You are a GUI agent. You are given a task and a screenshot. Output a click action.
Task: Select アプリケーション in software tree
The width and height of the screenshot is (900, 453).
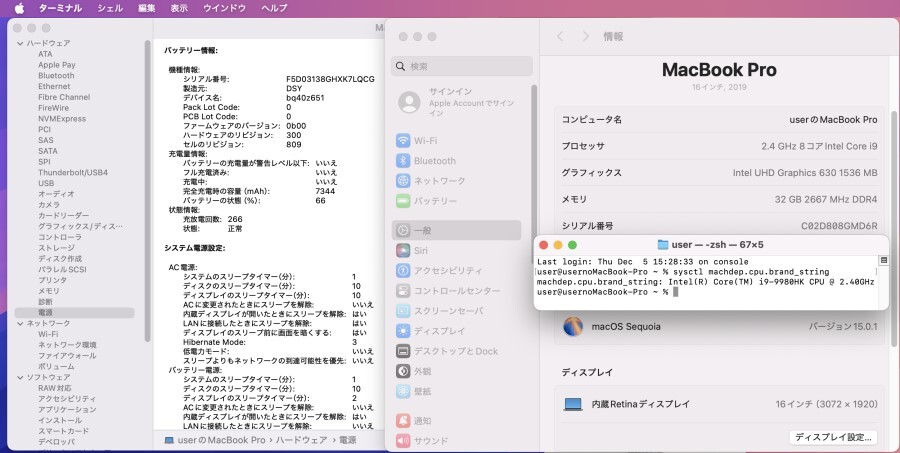click(67, 409)
